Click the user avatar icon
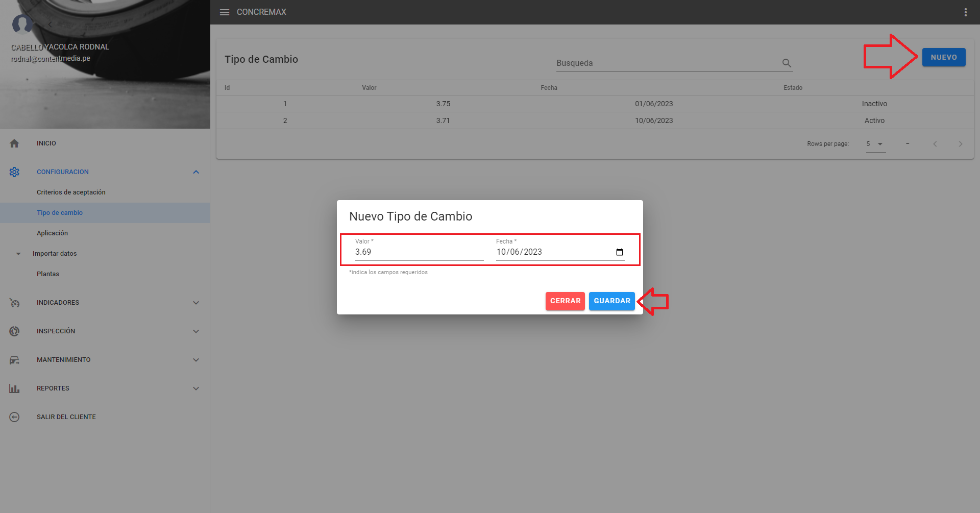This screenshot has height=513, width=980. coord(22,23)
